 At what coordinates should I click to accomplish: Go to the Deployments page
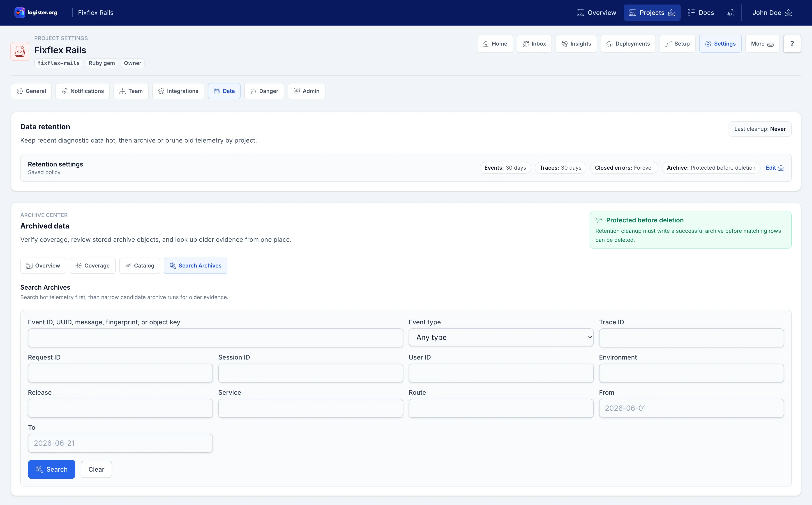click(x=628, y=44)
